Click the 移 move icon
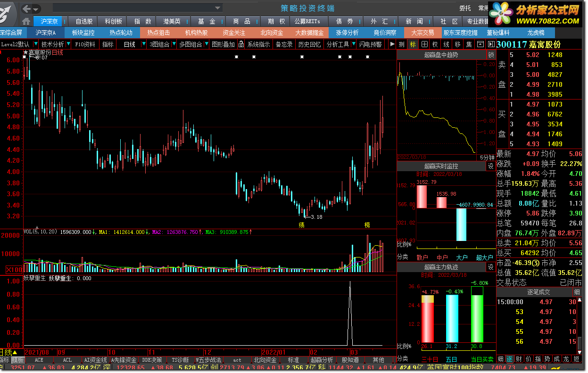 457,44
